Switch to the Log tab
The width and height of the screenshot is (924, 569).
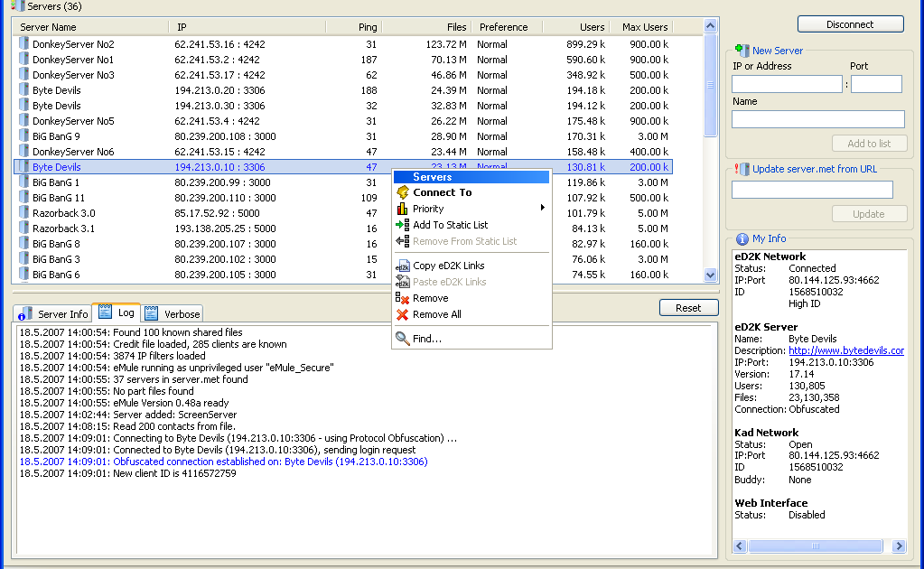point(117,312)
